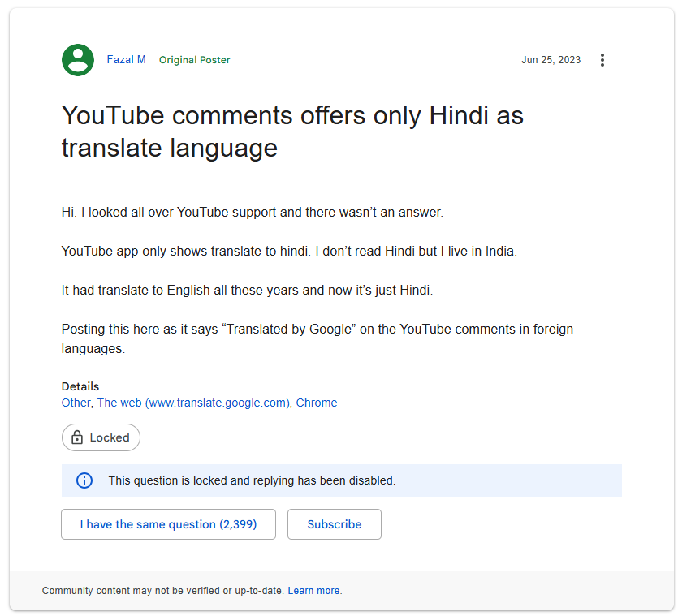678x616 pixels.
Task: Open the three-dot more options menu
Action: (x=602, y=60)
